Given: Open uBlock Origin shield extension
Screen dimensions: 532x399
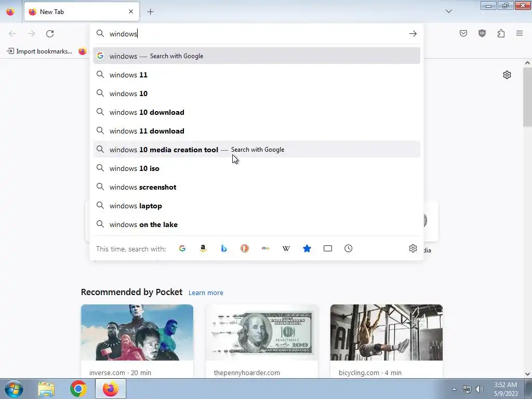Looking at the screenshot, I should click(482, 33).
